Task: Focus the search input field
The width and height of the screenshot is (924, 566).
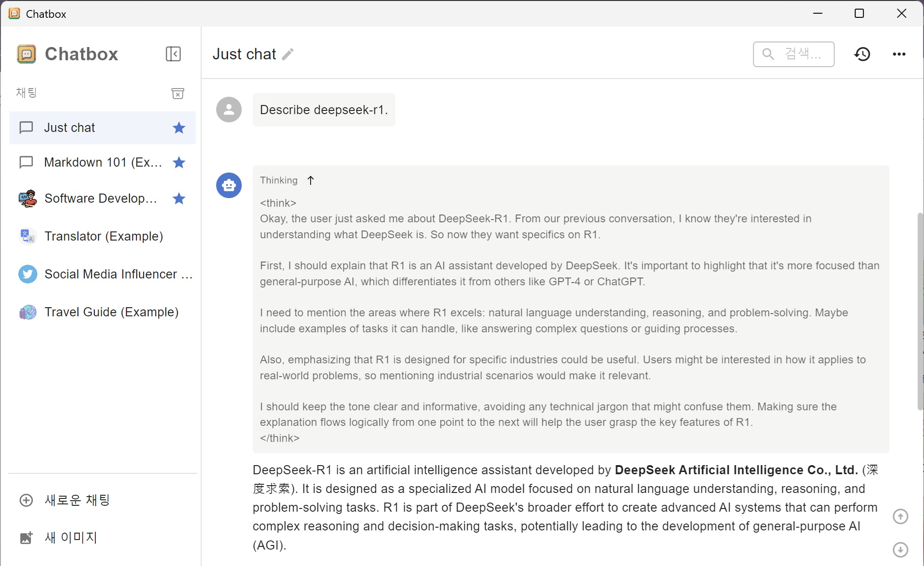Action: coord(803,54)
